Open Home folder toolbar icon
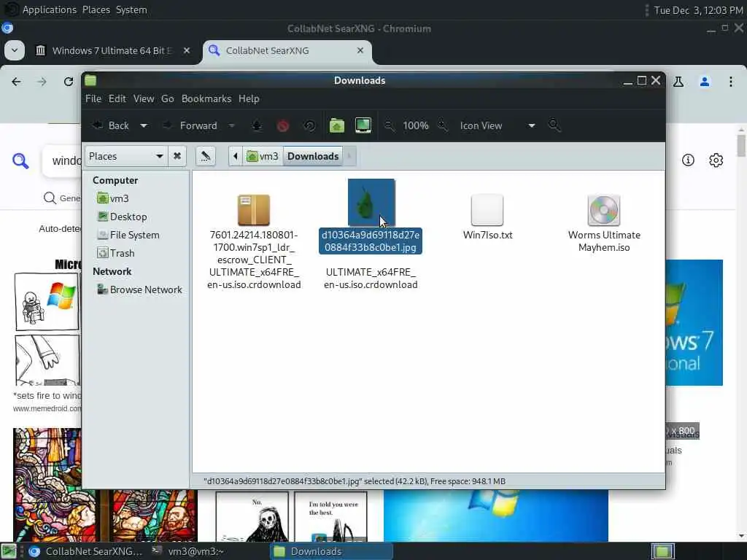 pyautogui.click(x=337, y=125)
